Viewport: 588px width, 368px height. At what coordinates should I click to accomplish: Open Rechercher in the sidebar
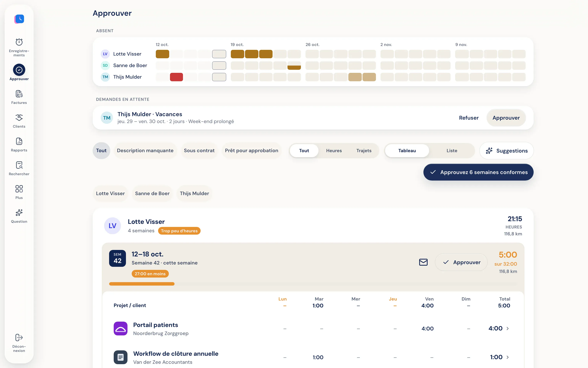[19, 169]
